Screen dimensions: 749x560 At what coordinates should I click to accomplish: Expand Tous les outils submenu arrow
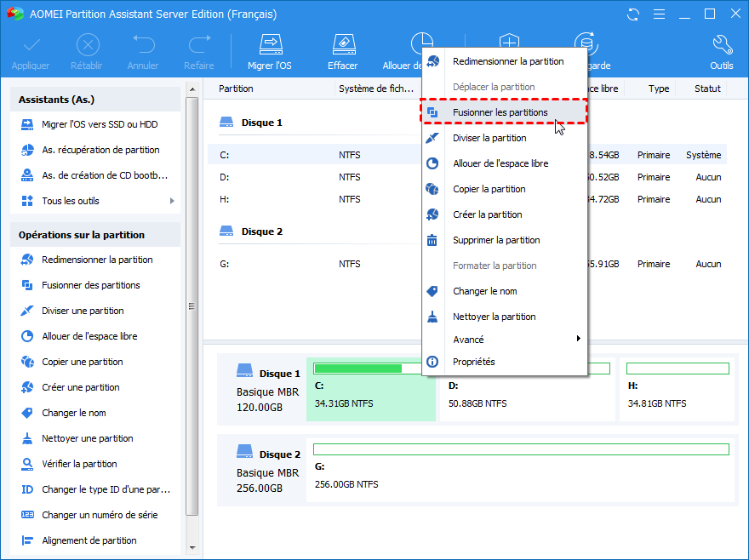[x=172, y=201]
